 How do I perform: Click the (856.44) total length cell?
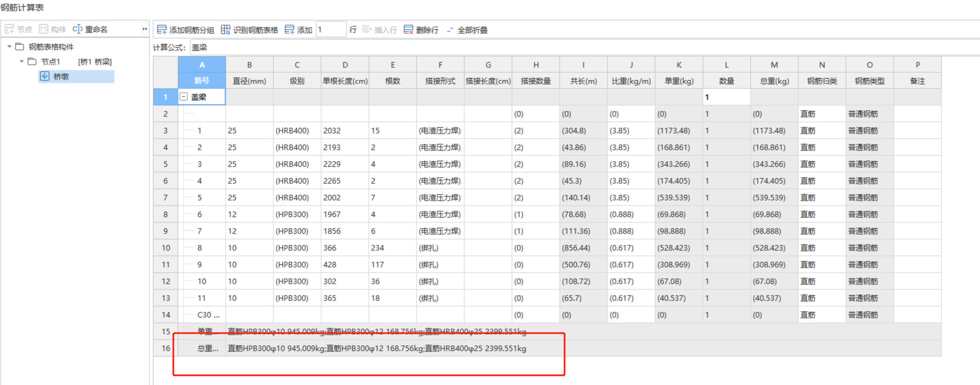click(x=583, y=248)
